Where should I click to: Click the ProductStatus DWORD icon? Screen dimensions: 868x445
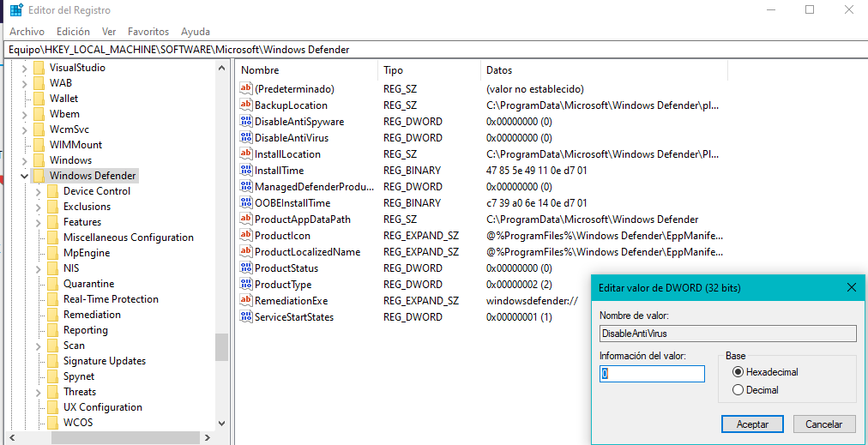point(246,268)
